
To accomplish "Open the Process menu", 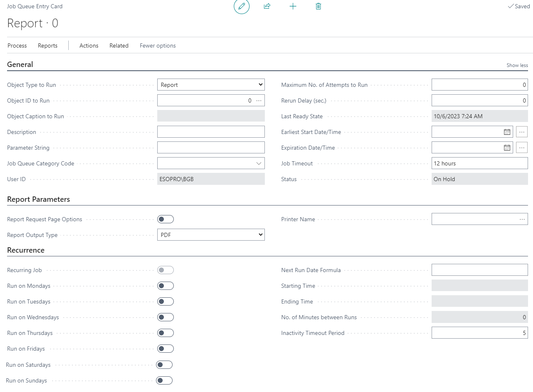I will [x=17, y=45].
